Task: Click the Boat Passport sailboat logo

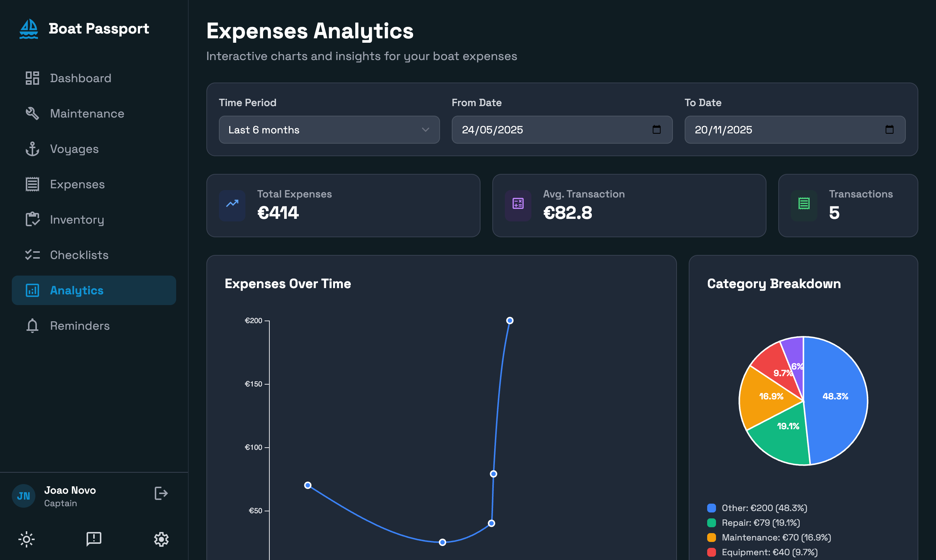Action: tap(29, 29)
